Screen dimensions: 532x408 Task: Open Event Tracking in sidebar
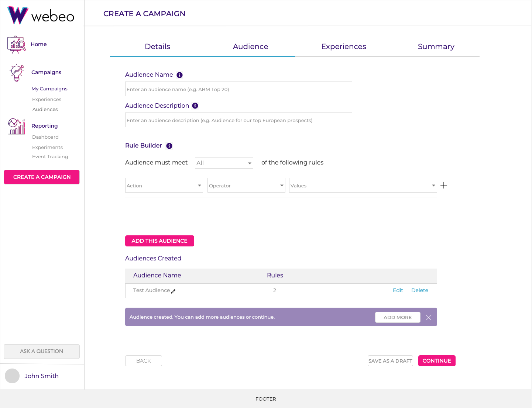point(50,157)
